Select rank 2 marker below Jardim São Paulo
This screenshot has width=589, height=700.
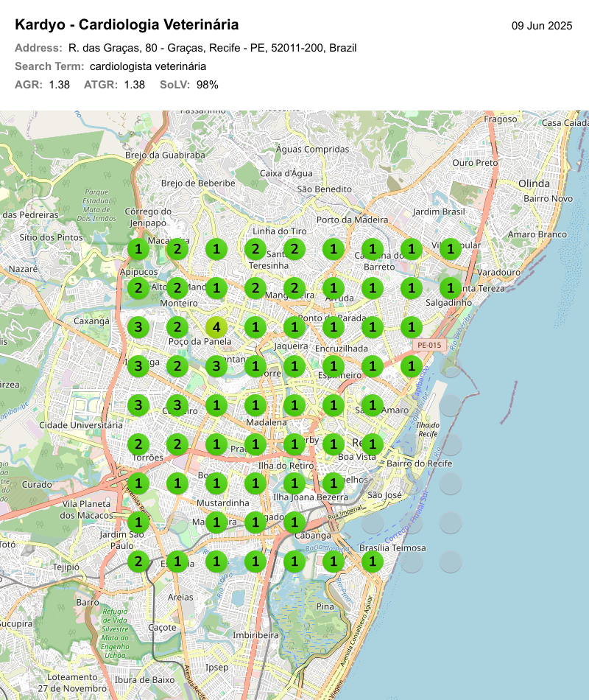138,561
